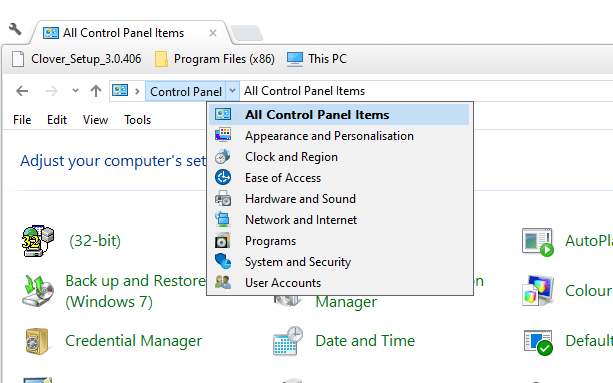Click the 32-bit applet icon

pyautogui.click(x=38, y=241)
